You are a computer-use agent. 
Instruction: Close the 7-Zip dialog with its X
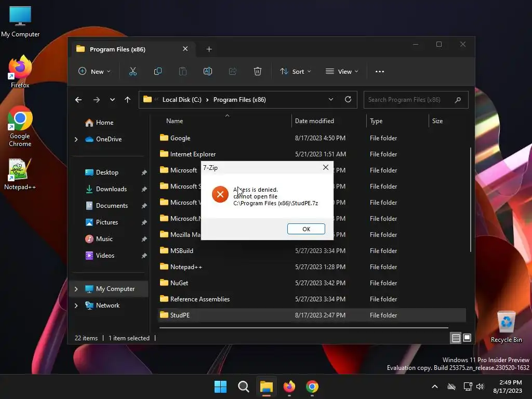pos(326,168)
